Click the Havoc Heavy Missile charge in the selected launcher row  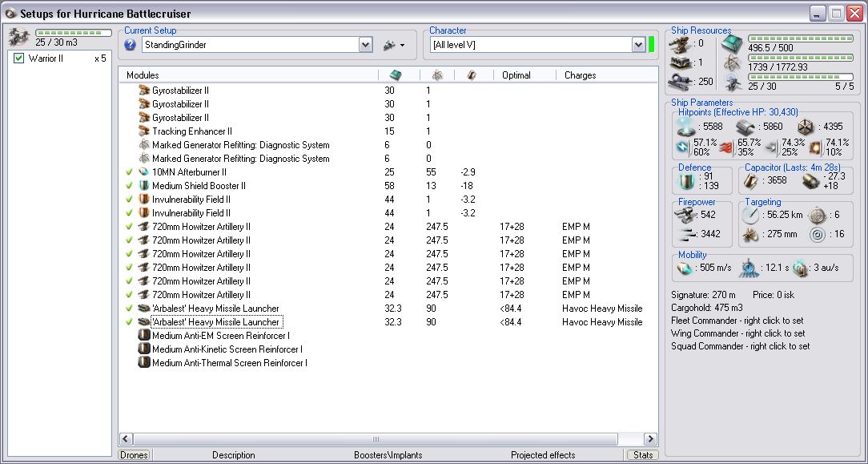(602, 322)
